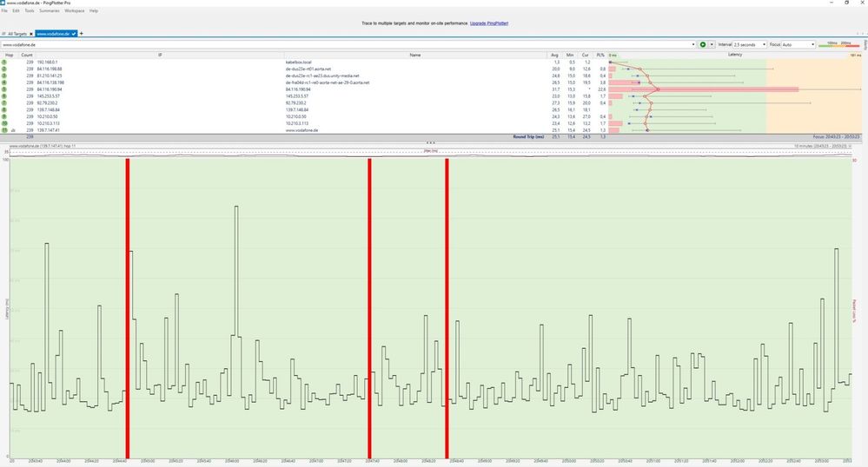This screenshot has height=467, width=868.
Task: Open the dropdown arrow beside the trace button
Action: [712, 44]
